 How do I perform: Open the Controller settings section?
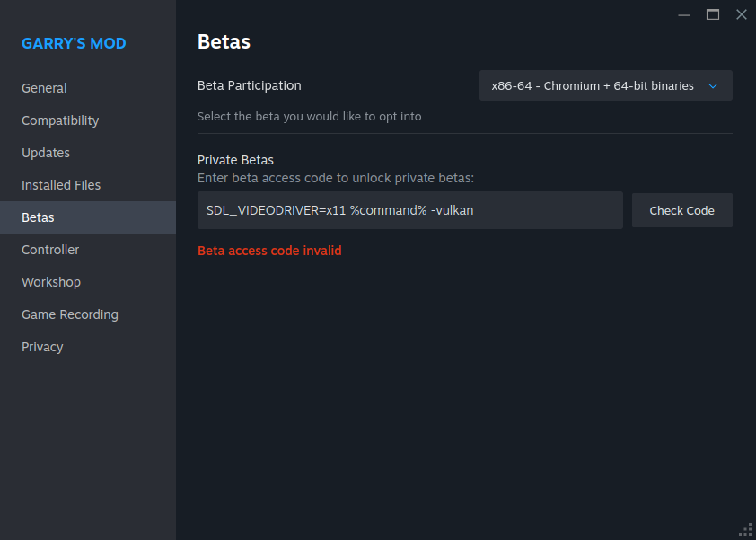pos(88,250)
